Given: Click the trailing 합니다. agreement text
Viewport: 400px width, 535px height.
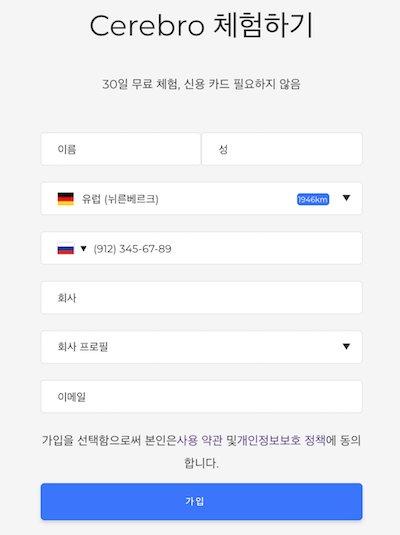Looking at the screenshot, I should 201,463.
